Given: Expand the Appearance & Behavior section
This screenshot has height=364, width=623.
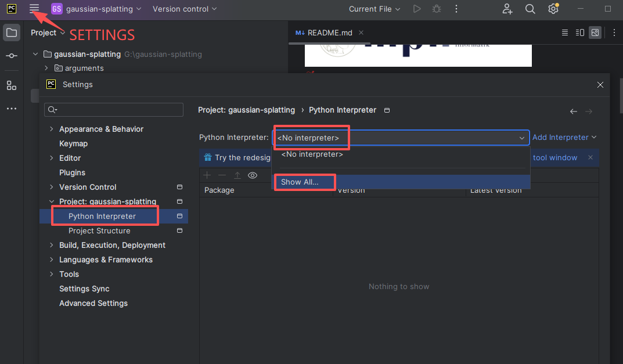Looking at the screenshot, I should [x=52, y=129].
